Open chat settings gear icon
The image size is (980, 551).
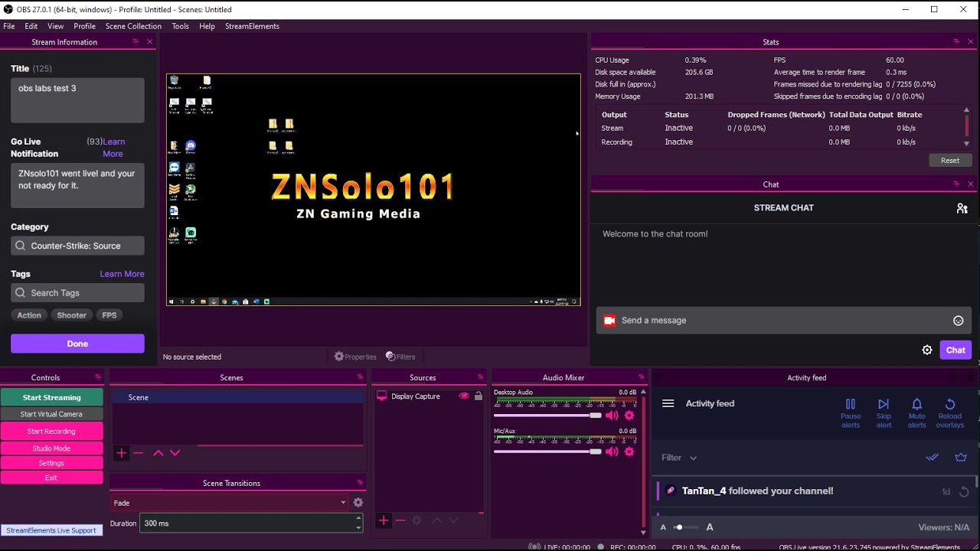(x=927, y=350)
